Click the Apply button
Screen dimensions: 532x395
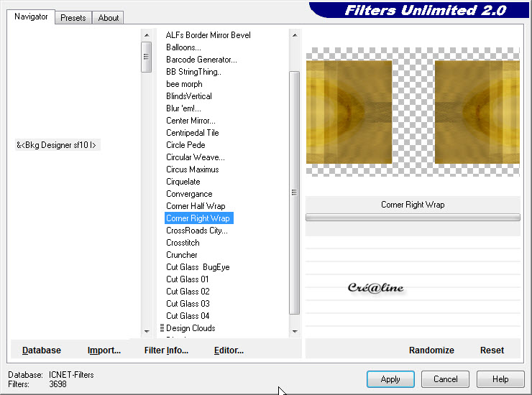(x=390, y=379)
